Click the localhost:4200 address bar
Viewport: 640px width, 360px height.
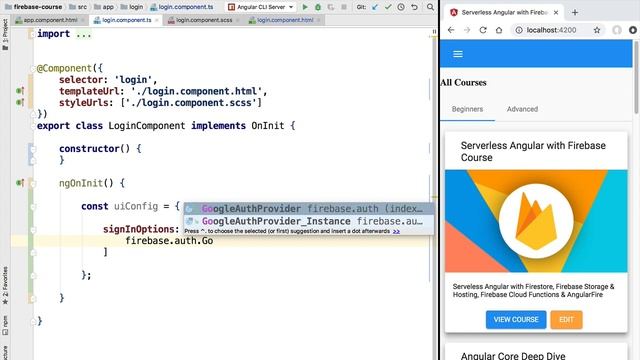pyautogui.click(x=551, y=30)
